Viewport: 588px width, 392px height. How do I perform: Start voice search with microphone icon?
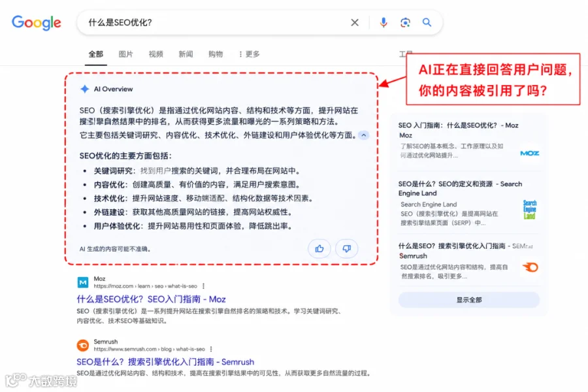tap(384, 22)
